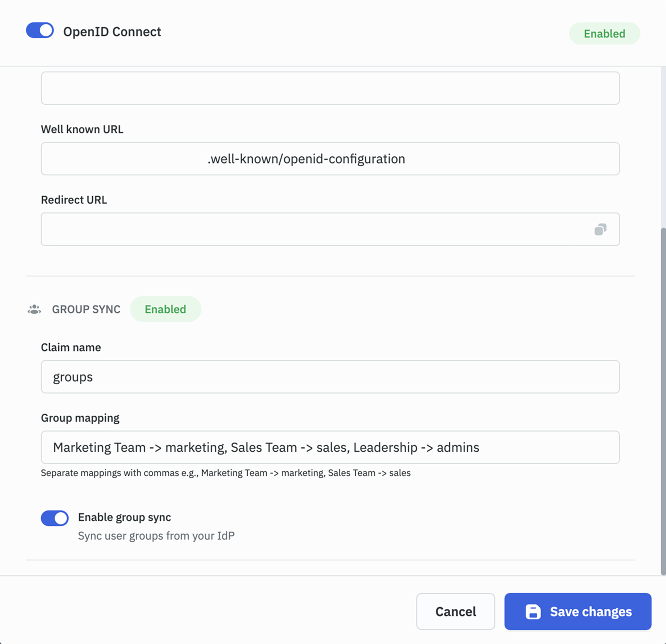Image resolution: width=666 pixels, height=644 pixels.
Task: Click the save icon inside Save changes button
Action: (x=533, y=612)
